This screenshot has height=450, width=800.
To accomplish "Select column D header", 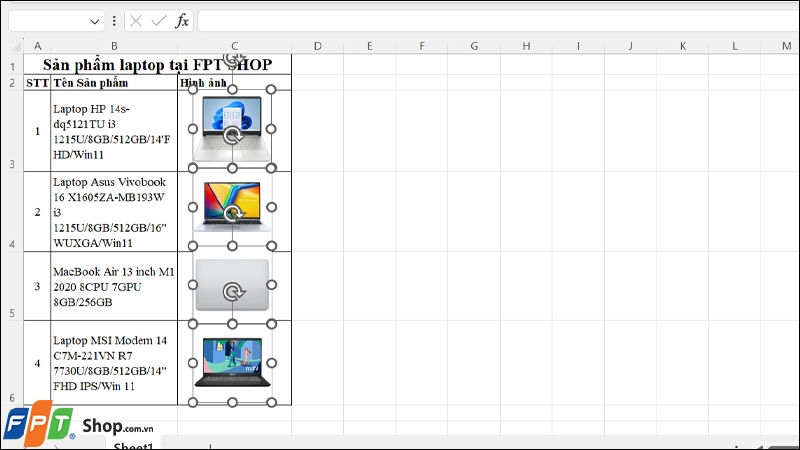I will coord(317,46).
